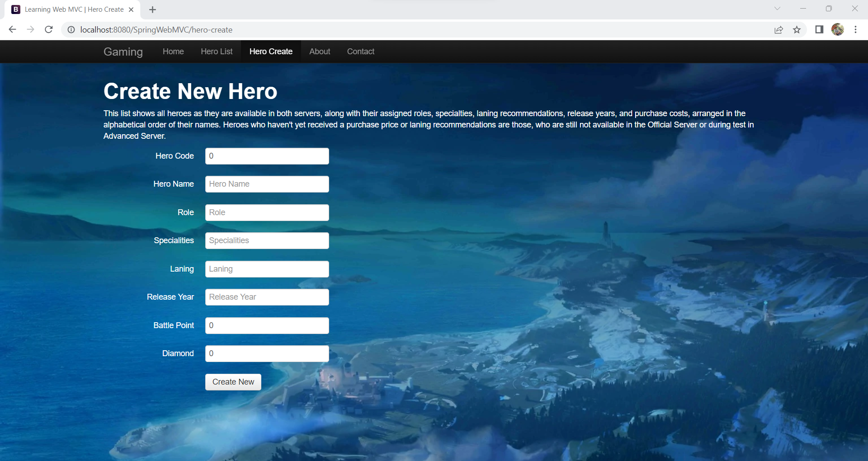Focus the Hero Name input field
The width and height of the screenshot is (868, 461).
point(267,184)
